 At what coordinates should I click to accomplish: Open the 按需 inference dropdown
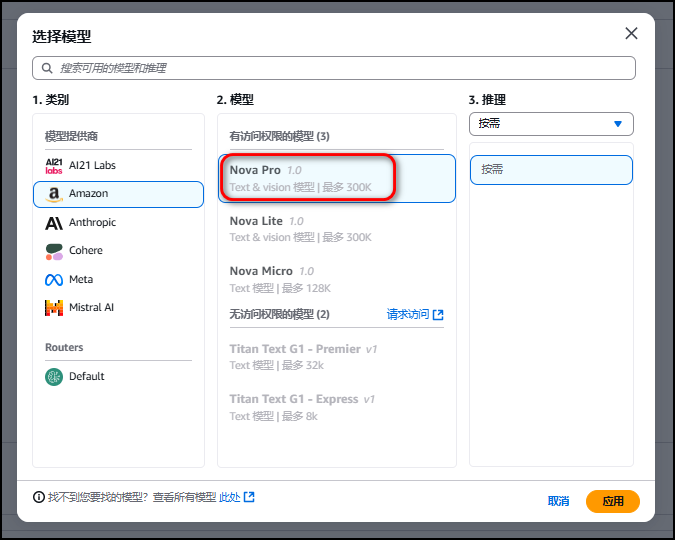click(551, 124)
